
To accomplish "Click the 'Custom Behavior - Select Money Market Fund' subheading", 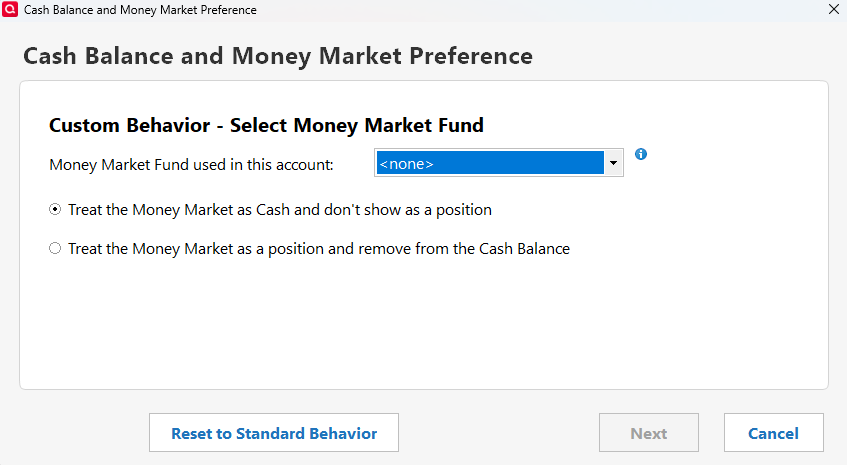I will pos(266,125).
